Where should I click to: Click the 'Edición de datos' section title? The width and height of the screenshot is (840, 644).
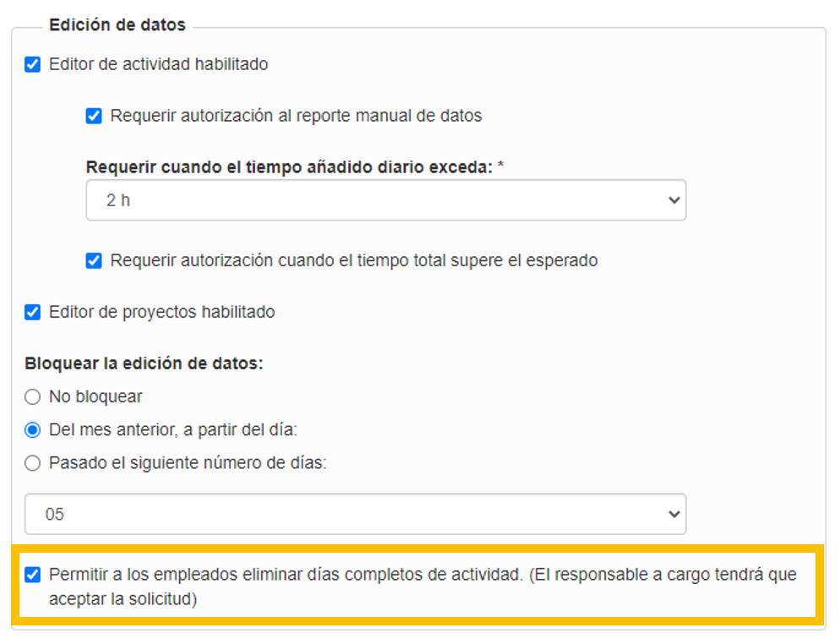(x=117, y=25)
